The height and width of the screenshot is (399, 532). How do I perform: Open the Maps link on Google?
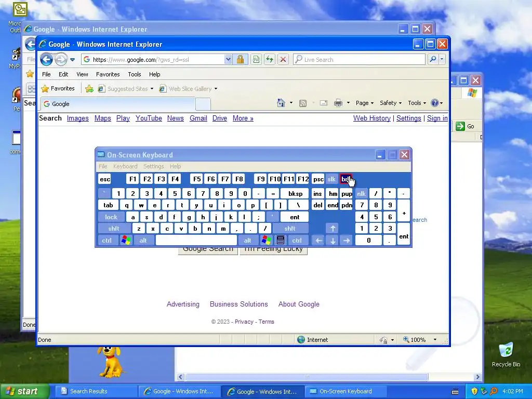click(x=103, y=118)
